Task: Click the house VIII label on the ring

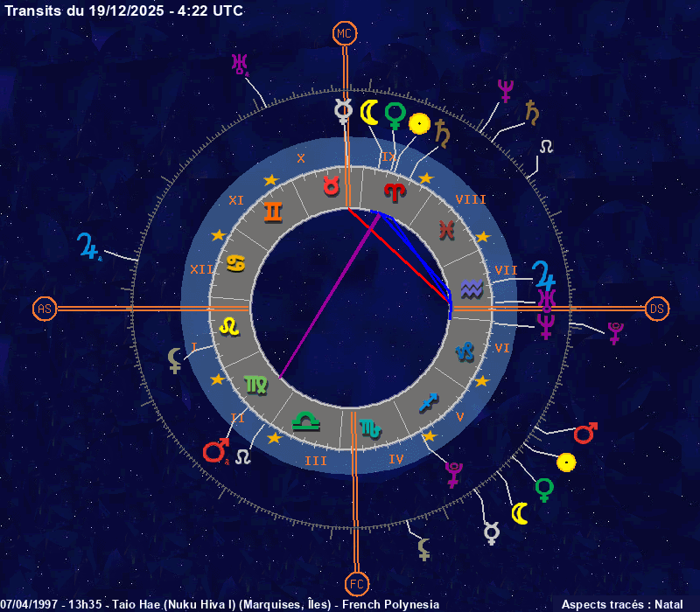Action: (470, 200)
